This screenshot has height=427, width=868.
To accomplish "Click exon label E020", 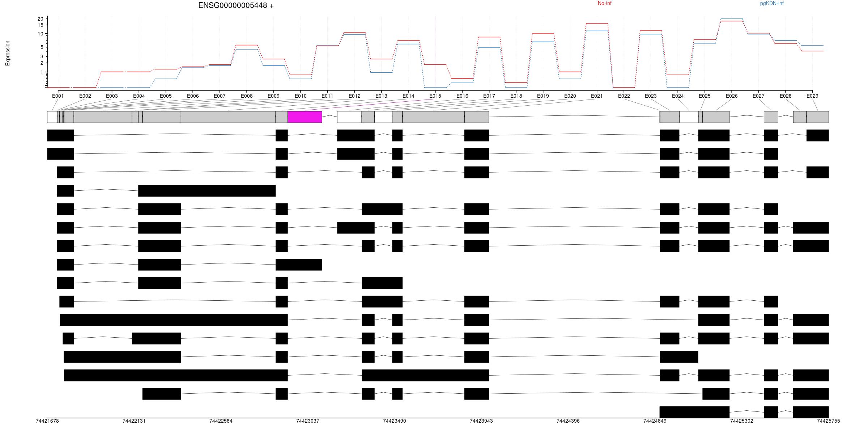I will (570, 96).
